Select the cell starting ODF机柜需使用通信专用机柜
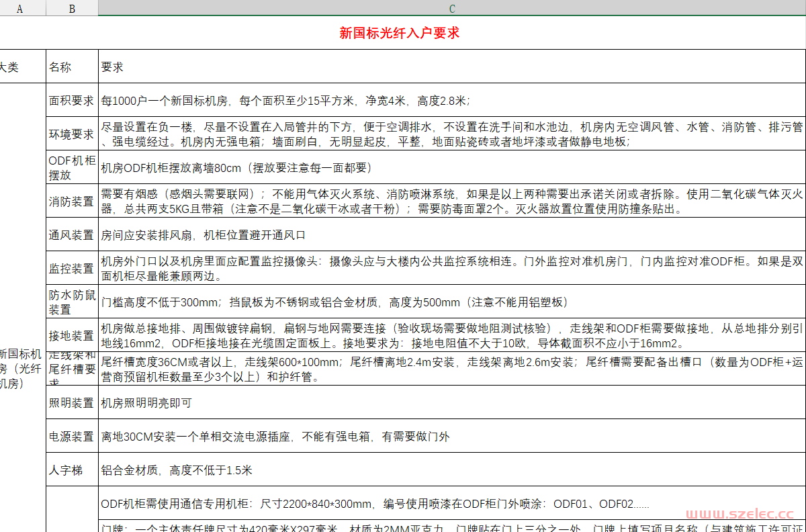This screenshot has width=806, height=532. tap(452, 503)
